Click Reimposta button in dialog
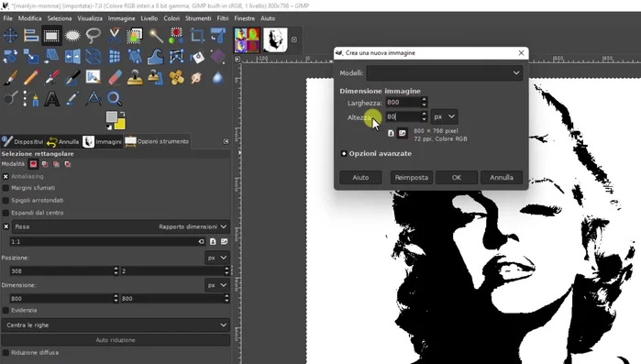This screenshot has width=641, height=364. tap(411, 178)
